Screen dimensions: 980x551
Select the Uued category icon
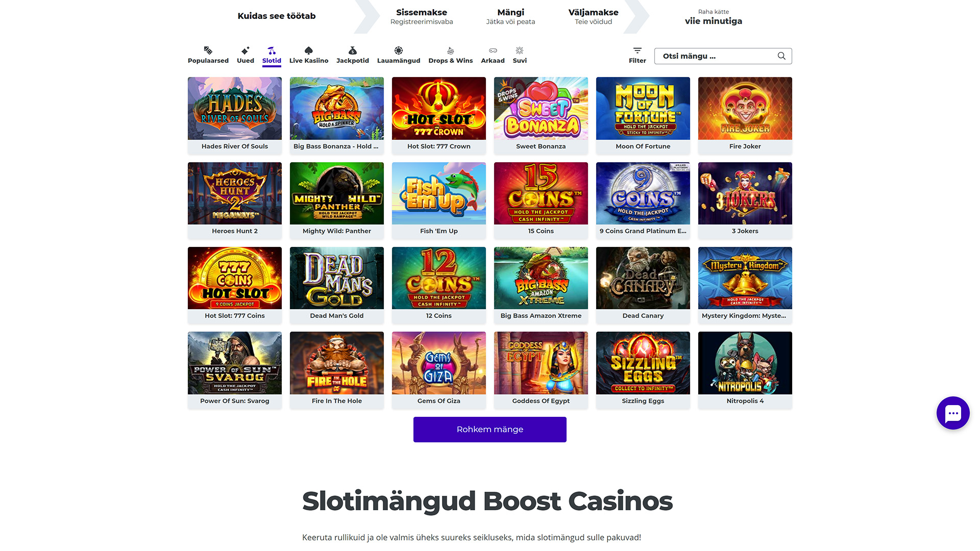click(246, 51)
